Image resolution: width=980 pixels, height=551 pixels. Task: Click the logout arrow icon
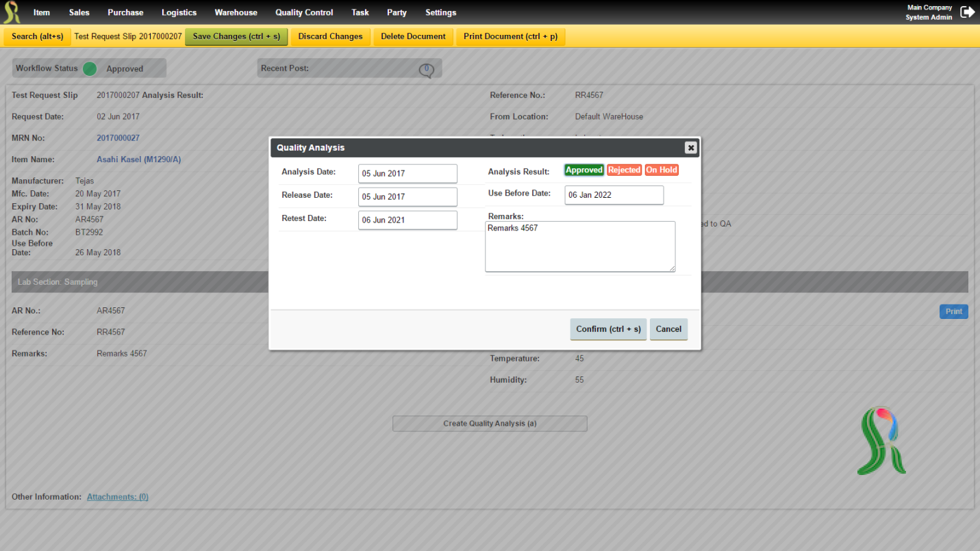[967, 12]
